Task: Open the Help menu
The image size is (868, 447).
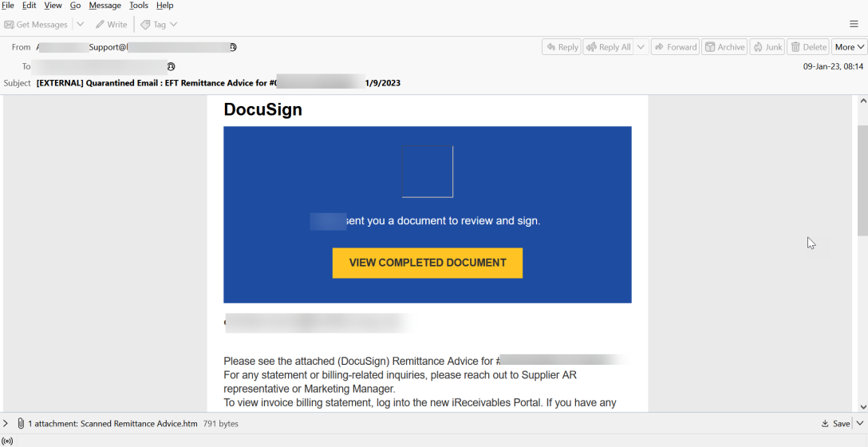Action: pyautogui.click(x=164, y=6)
